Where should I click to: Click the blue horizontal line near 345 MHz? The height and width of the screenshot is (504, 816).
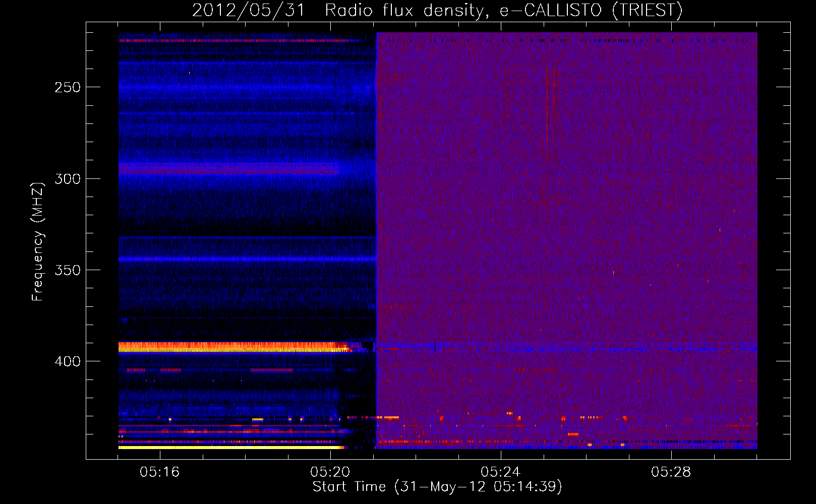[x=247, y=259]
